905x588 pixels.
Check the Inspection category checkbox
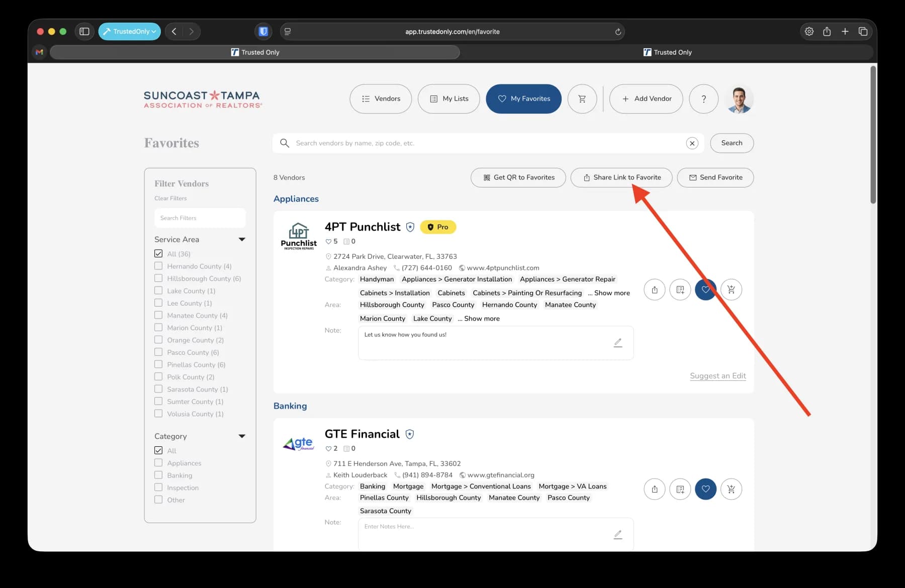[158, 487]
